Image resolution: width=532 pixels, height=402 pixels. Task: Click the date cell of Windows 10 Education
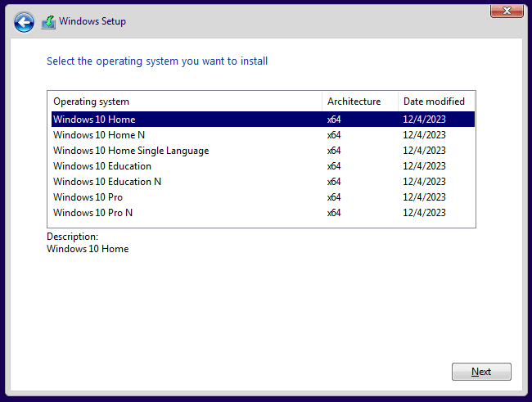tap(424, 166)
